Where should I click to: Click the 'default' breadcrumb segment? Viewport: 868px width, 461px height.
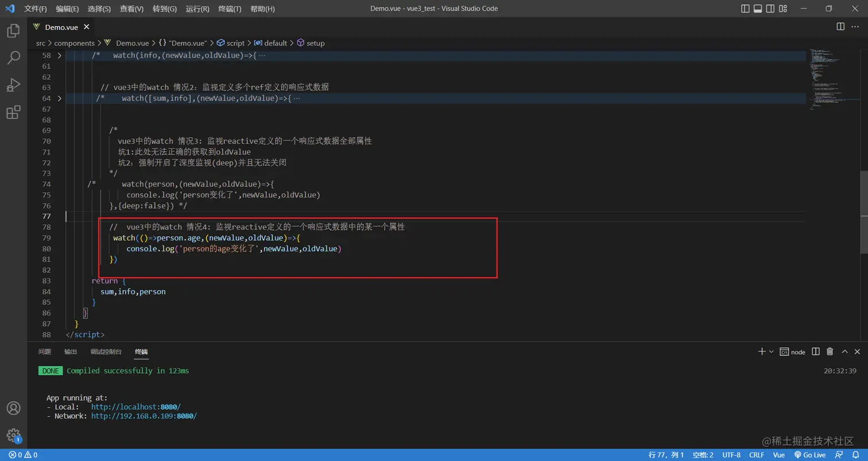[x=270, y=43]
